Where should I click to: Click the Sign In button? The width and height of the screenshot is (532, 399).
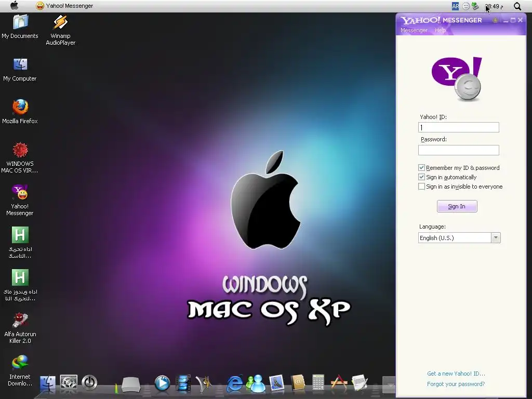[457, 206]
